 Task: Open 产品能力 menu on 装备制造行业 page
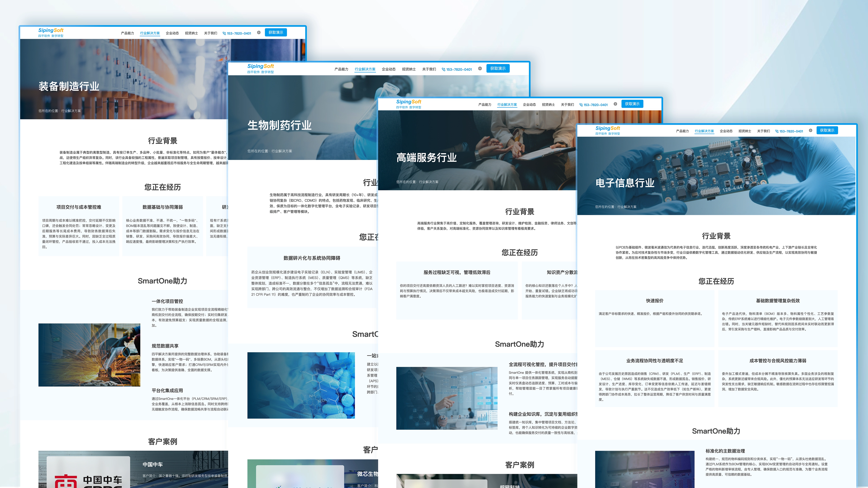point(127,33)
